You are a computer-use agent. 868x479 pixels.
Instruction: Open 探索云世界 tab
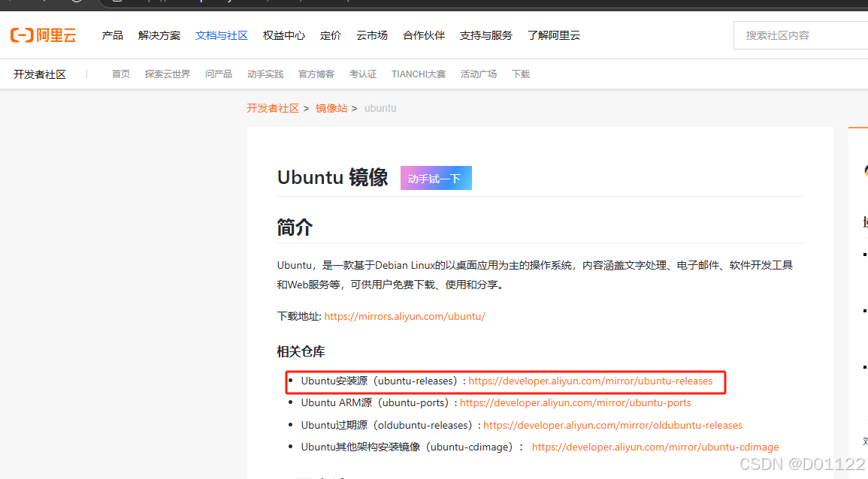pos(167,74)
